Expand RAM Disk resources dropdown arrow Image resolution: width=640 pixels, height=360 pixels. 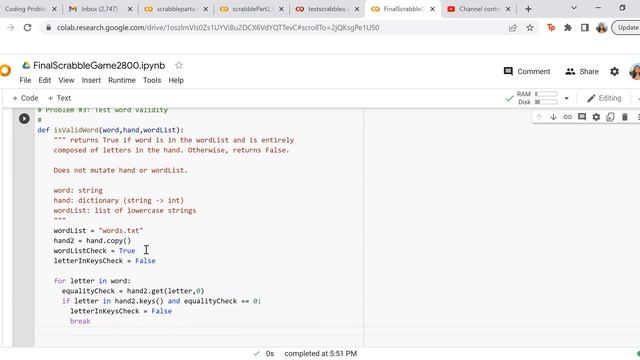click(566, 98)
